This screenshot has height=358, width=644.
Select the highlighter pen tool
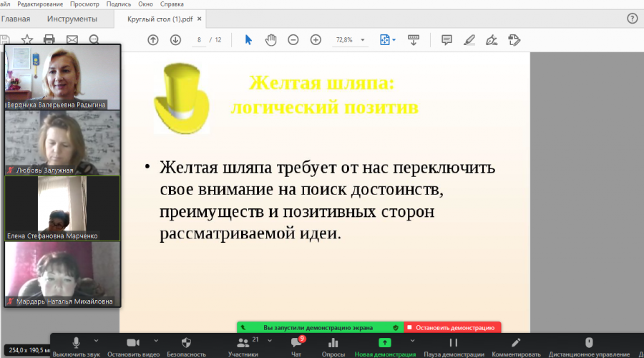click(x=469, y=40)
